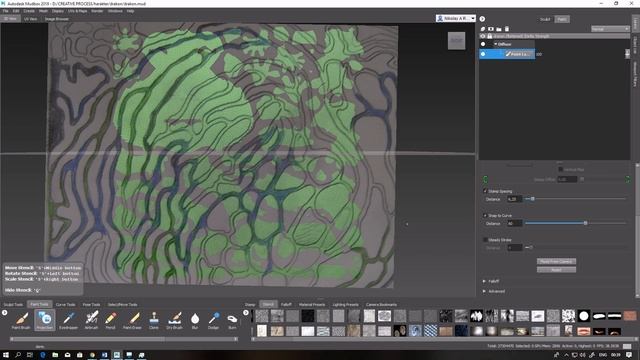Screen dimensions: 640x360
Task: Open the Lighting Presets tab
Action: click(x=345, y=304)
